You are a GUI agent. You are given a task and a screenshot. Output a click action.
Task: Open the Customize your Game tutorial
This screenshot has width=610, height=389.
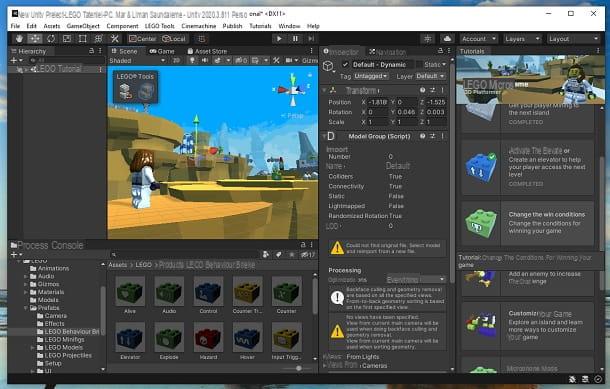(528, 325)
